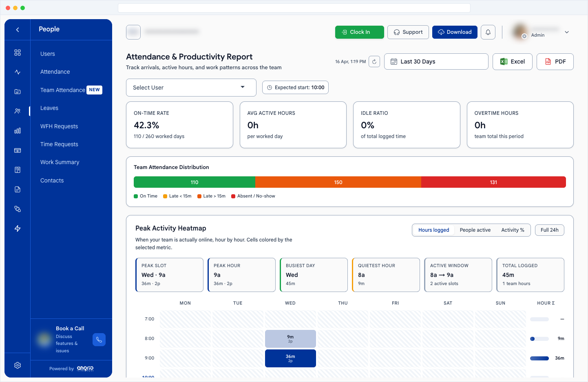
Task: Open the dashboard grid icon in sidebar
Action: tap(18, 52)
